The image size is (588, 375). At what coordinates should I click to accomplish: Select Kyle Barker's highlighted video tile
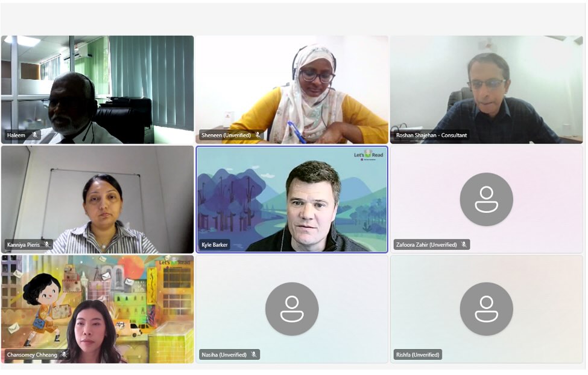click(x=292, y=199)
